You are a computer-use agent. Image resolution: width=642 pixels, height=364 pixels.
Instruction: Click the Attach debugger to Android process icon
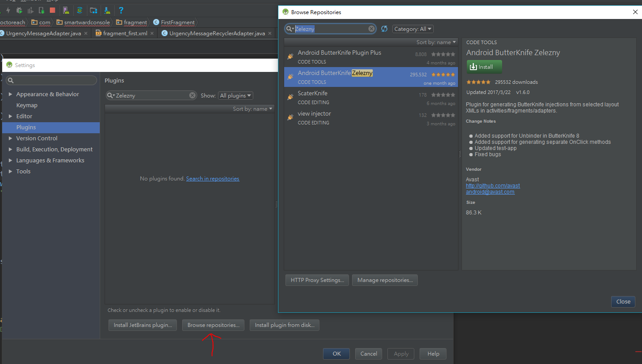pyautogui.click(x=42, y=10)
